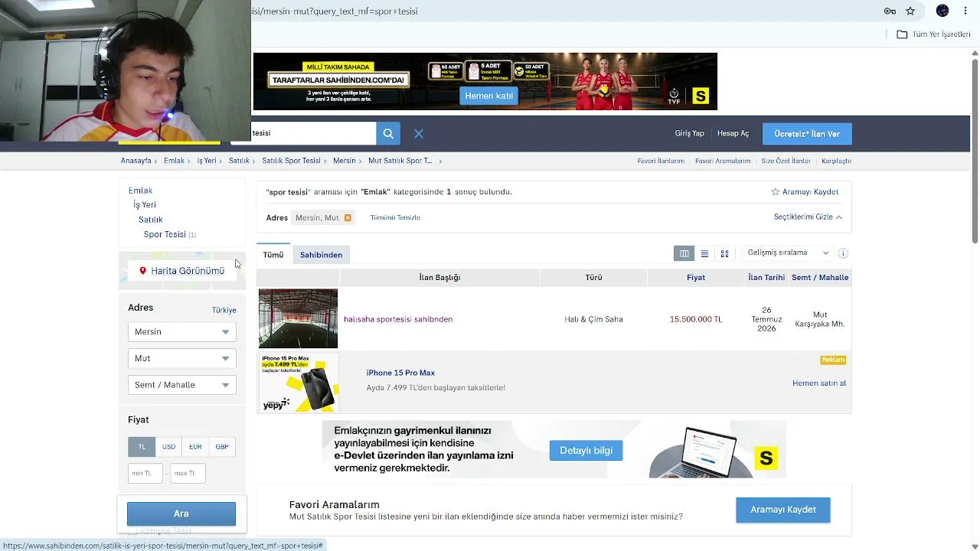Switch to the classic table view icon
The height and width of the screenshot is (551, 980).
coord(684,253)
